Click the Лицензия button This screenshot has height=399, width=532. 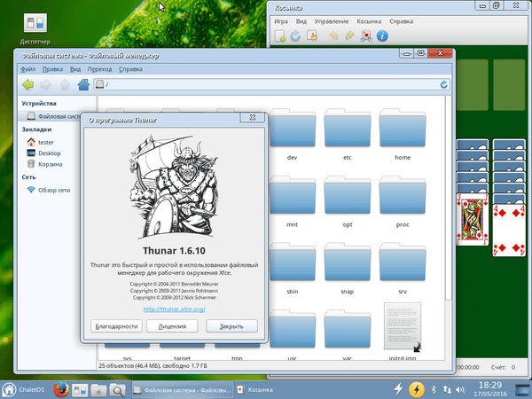(172, 325)
